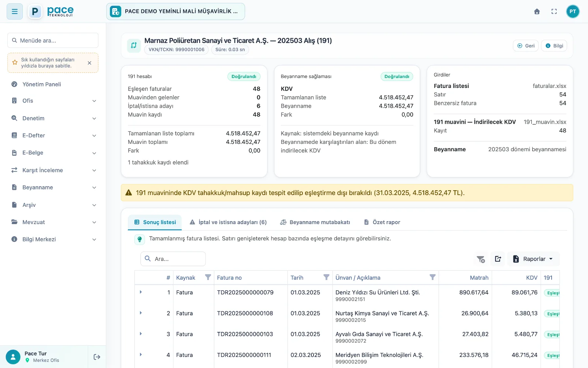Export the table with the share icon
The image size is (588, 368).
498,259
